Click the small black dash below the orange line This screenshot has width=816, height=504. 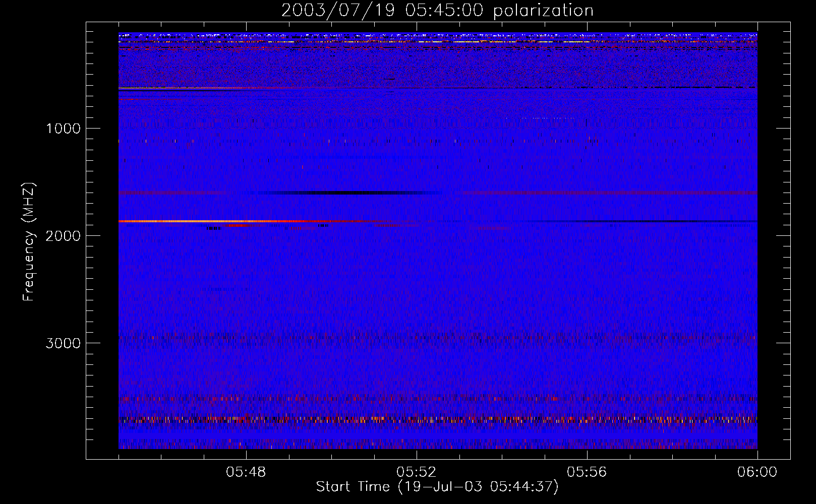213,228
